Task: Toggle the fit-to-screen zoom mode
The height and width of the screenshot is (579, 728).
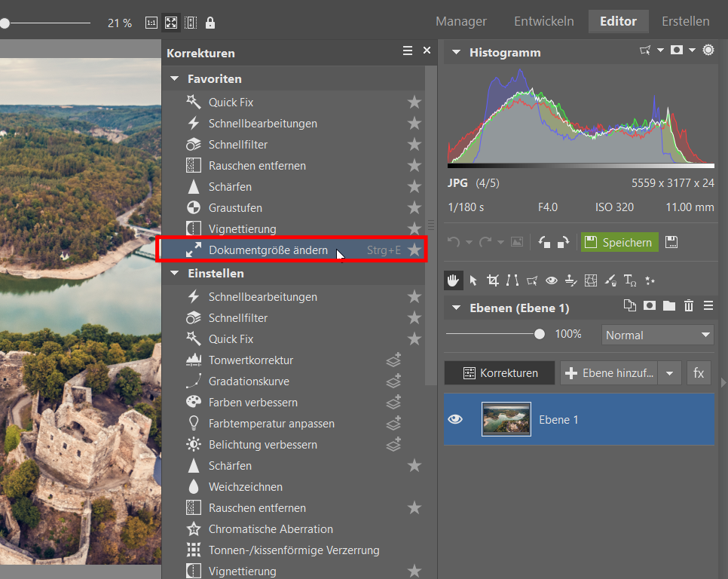Action: (171, 23)
